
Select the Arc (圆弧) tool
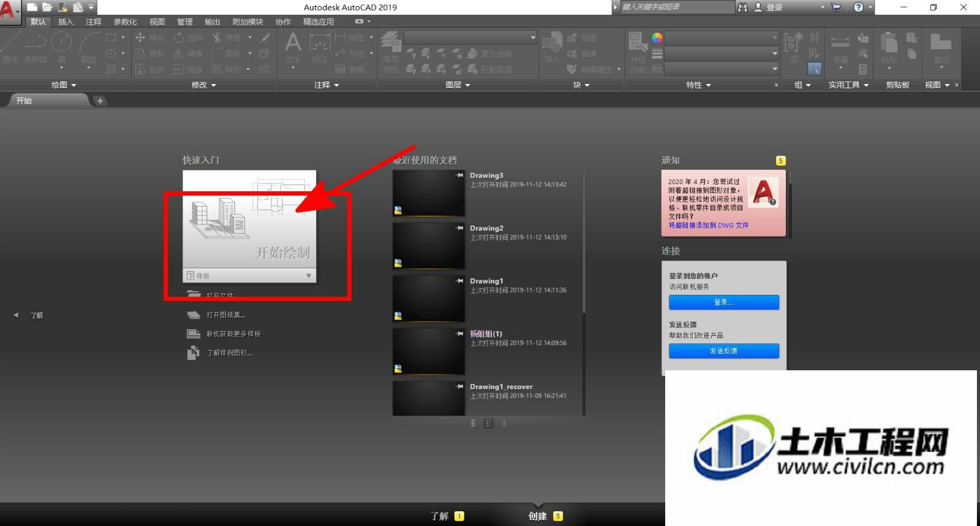89,48
